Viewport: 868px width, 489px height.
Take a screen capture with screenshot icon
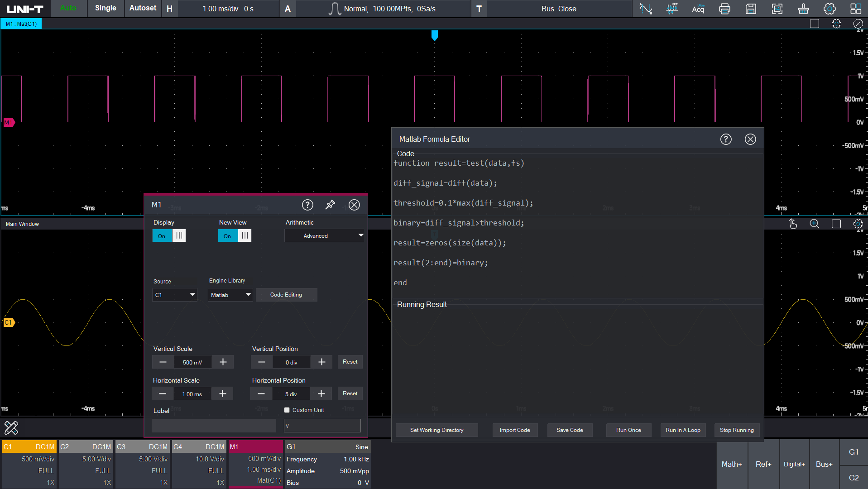coord(777,9)
